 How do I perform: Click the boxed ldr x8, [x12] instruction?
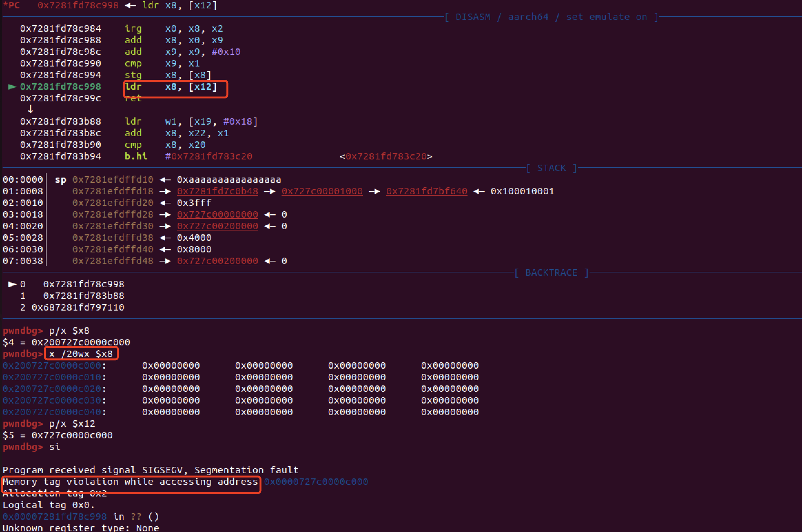pyautogui.click(x=175, y=87)
